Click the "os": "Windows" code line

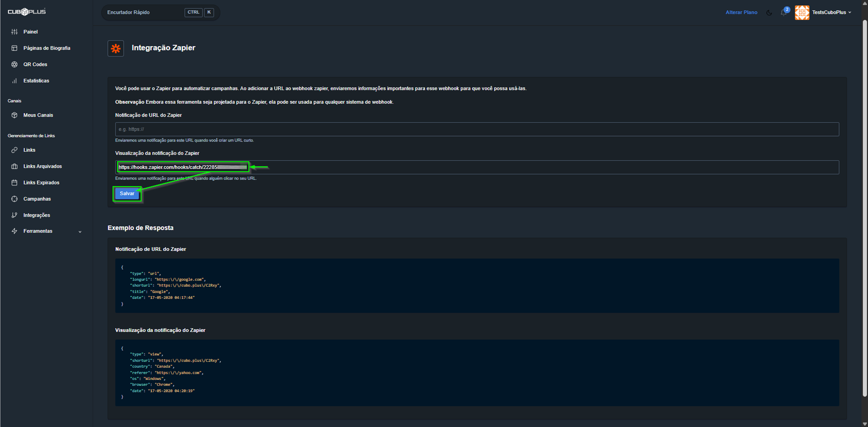click(147, 379)
